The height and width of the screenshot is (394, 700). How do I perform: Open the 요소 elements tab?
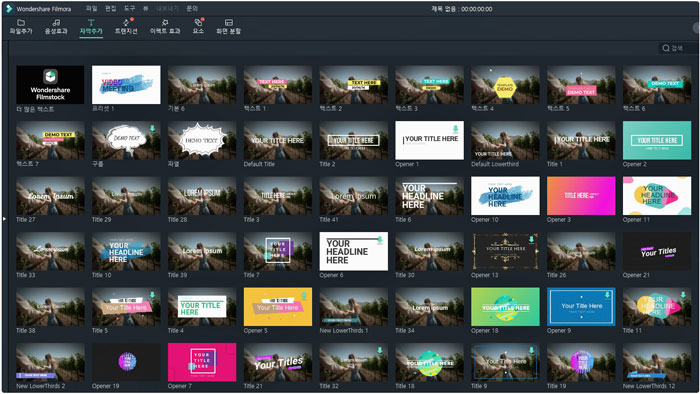tap(198, 27)
